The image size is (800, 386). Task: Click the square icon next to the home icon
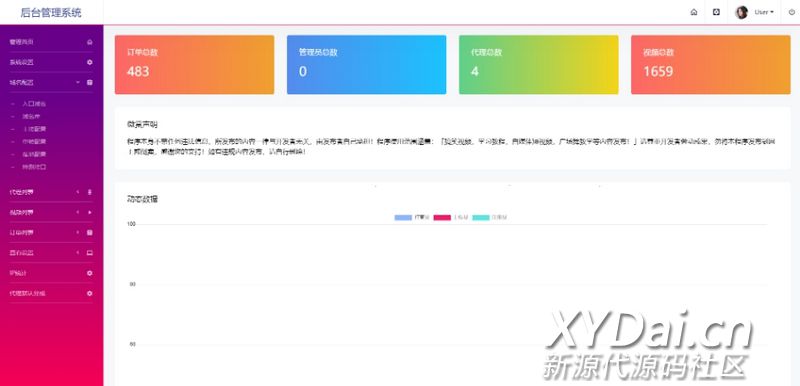coord(716,12)
